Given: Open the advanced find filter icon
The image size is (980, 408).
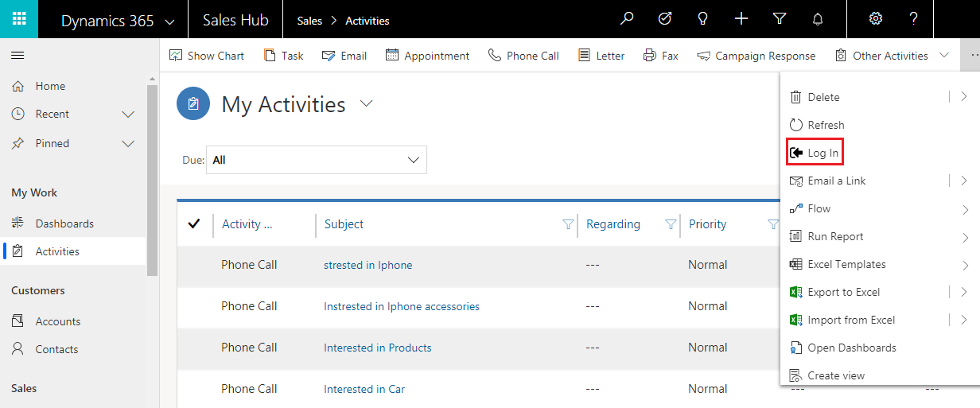Looking at the screenshot, I should click(780, 19).
